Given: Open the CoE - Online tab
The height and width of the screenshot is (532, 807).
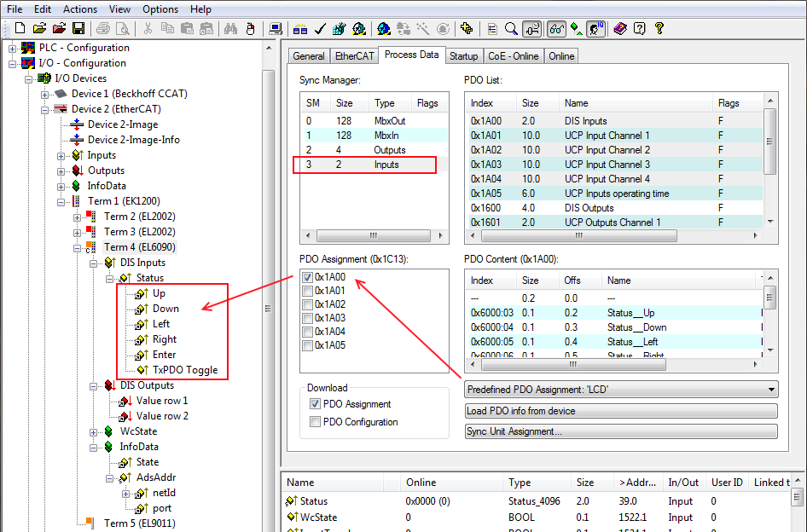Looking at the screenshot, I should tap(514, 56).
